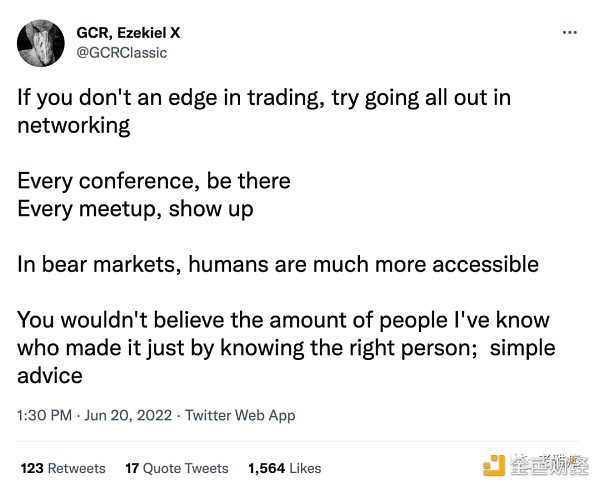
Task: Click the gold logo icon in watermark
Action: click(x=494, y=465)
